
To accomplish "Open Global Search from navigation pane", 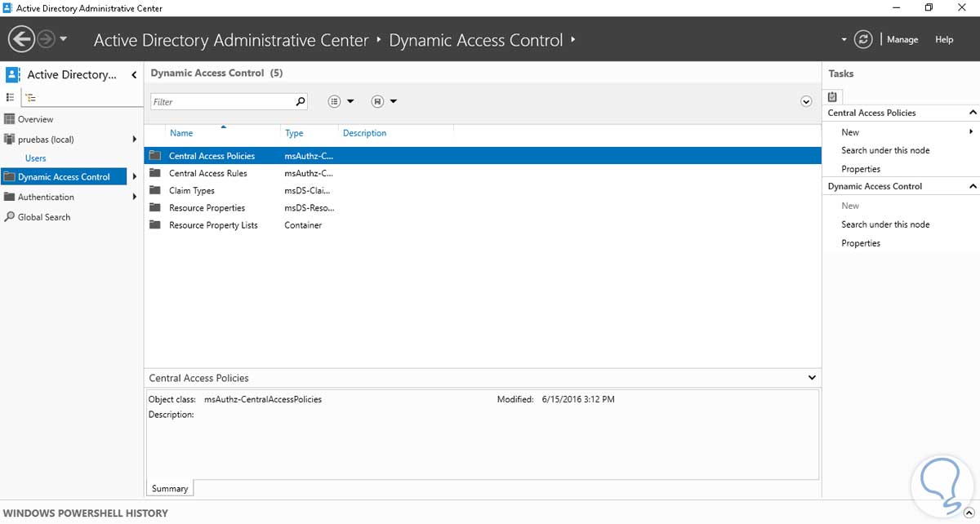I will coord(43,217).
